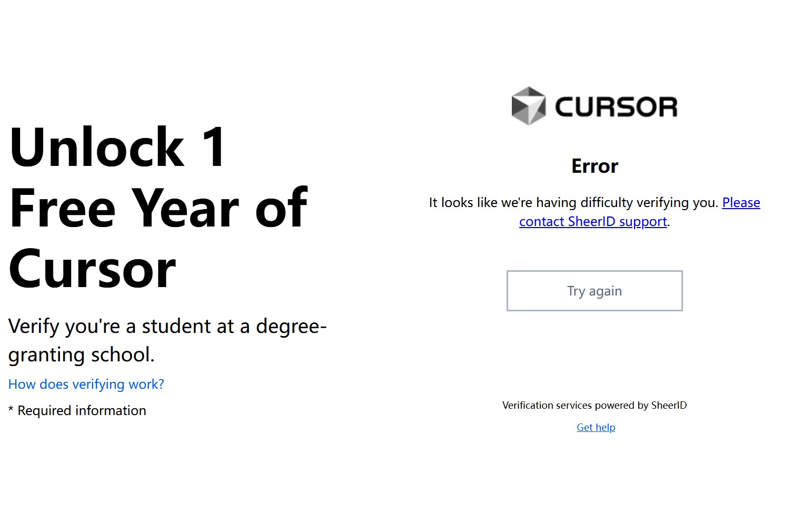
Task: Click the Unlock 1 headline line
Action: point(117,147)
